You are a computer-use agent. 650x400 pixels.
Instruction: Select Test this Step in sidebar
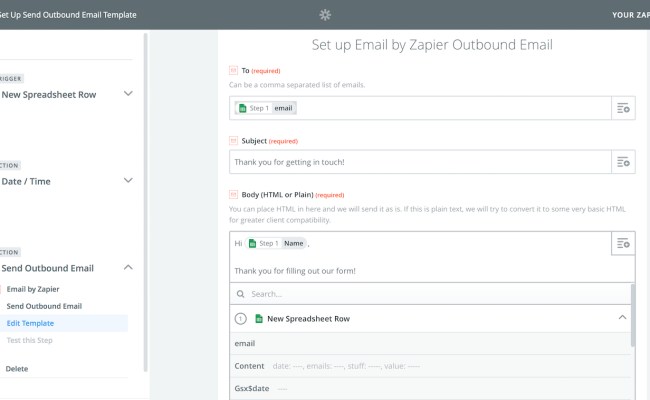(x=29, y=340)
